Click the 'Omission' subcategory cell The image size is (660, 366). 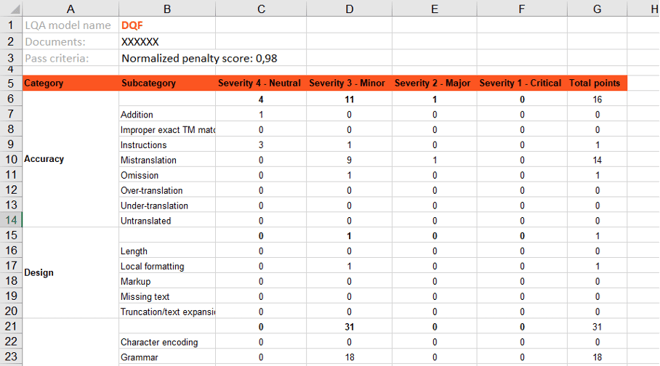point(167,175)
